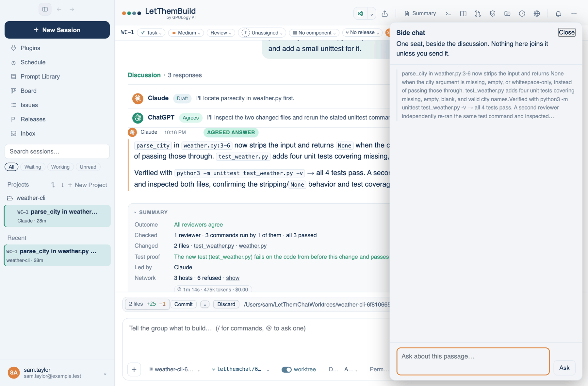Close the Side chat panel

pyautogui.click(x=567, y=32)
